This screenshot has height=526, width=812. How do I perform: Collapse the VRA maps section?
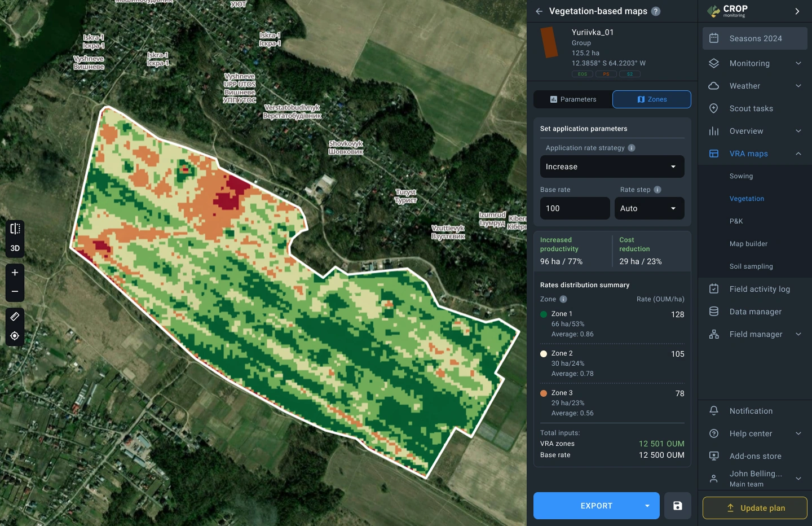pos(798,154)
